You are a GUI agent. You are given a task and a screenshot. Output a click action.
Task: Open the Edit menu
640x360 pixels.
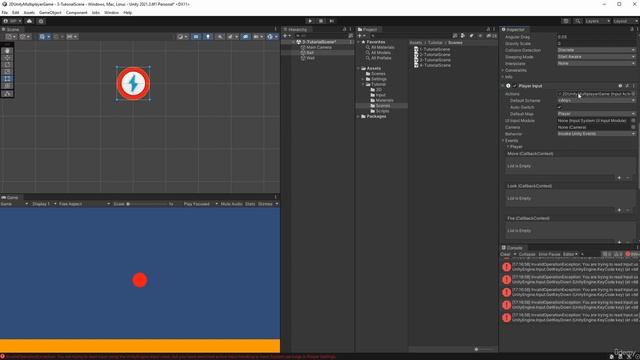tap(16, 13)
